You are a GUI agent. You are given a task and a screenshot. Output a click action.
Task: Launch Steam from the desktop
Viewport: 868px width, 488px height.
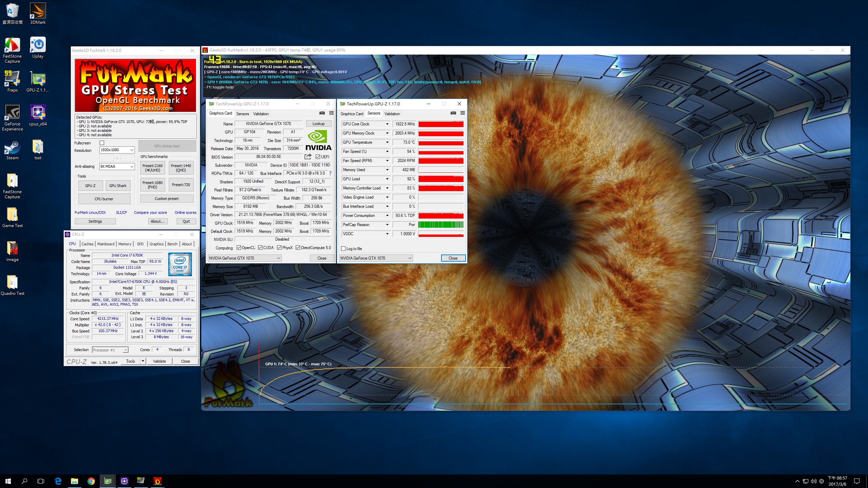pyautogui.click(x=13, y=149)
